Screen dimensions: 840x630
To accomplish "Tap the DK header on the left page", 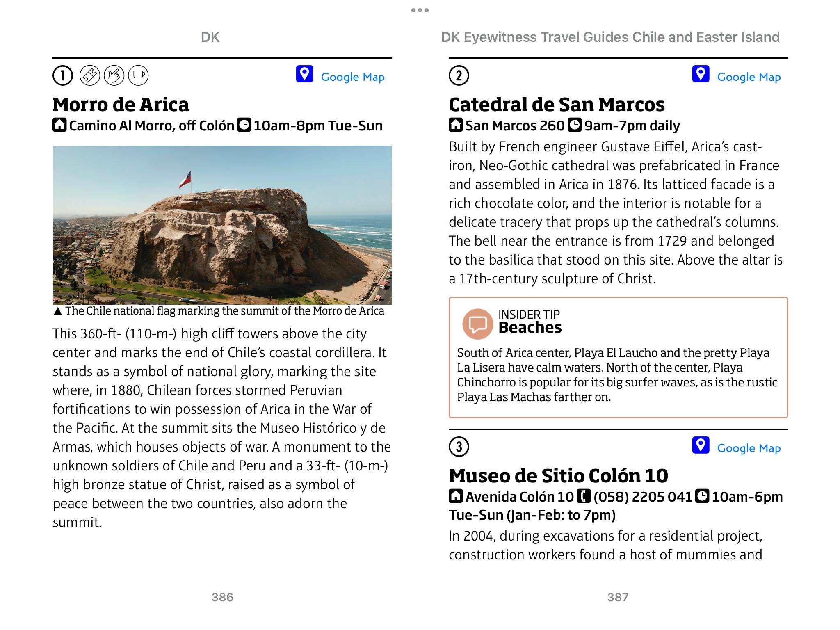I will click(x=210, y=37).
